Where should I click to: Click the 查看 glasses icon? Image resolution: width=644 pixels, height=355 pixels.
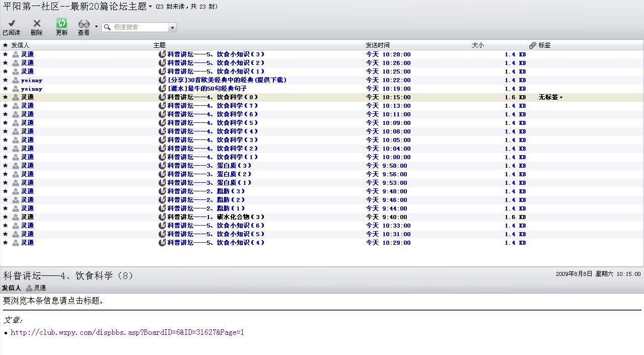tap(84, 24)
